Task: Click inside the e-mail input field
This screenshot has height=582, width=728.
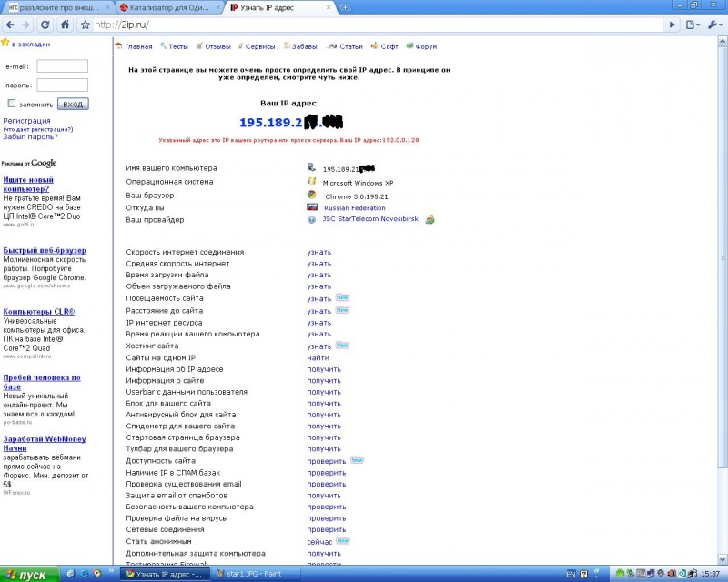Action: [62, 66]
